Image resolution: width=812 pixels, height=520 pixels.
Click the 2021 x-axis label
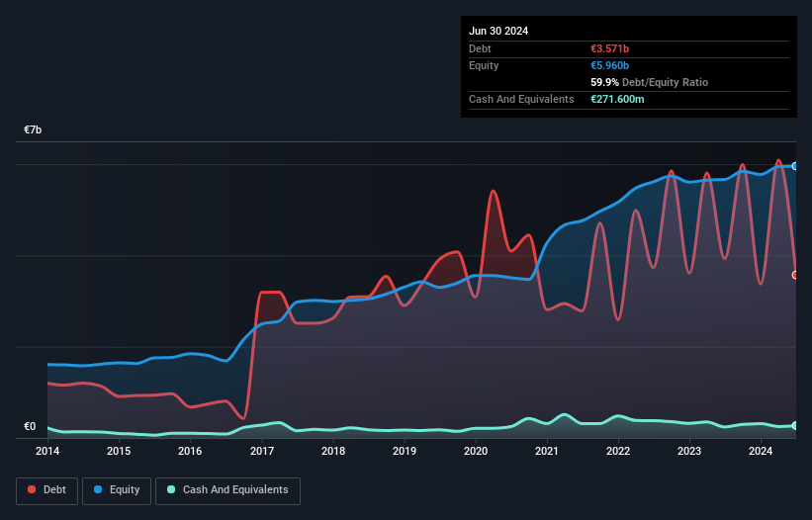[x=547, y=451]
